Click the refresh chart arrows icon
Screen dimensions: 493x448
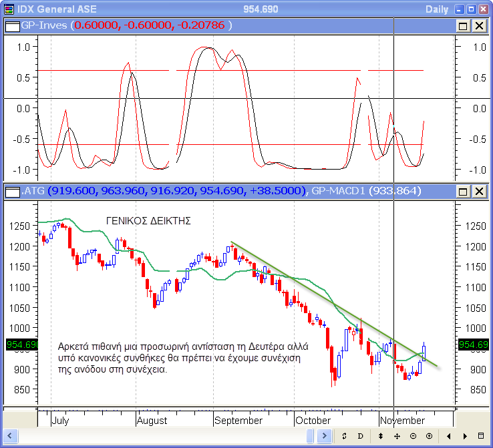pos(343,436)
